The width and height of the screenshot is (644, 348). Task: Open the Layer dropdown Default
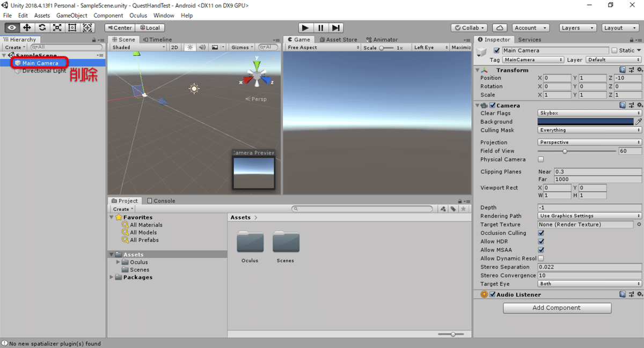pos(613,60)
